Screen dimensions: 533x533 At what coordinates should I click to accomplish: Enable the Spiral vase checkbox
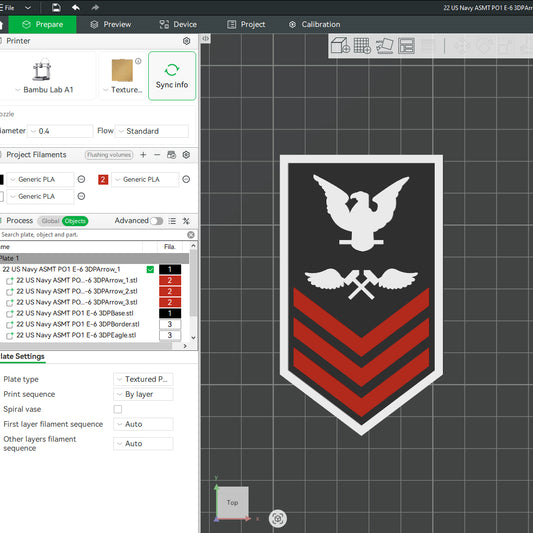118,409
